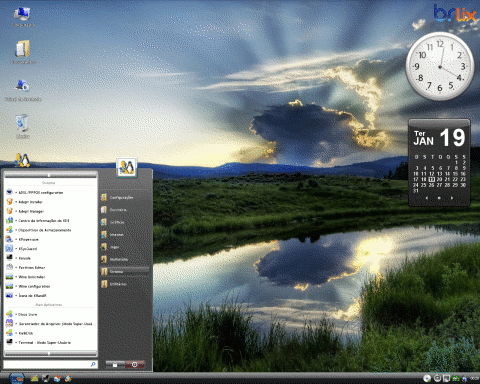Click the monitor display tray icon

click(x=446, y=378)
